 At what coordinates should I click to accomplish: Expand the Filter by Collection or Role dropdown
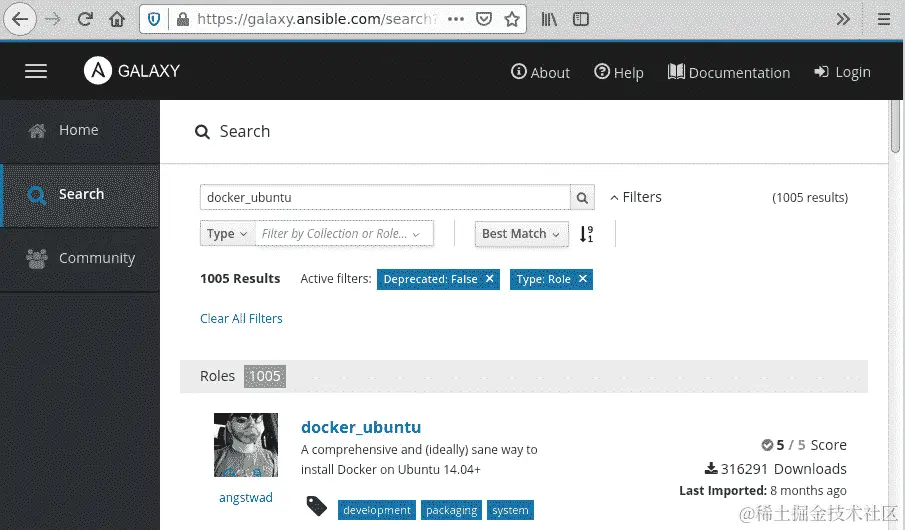coord(344,234)
